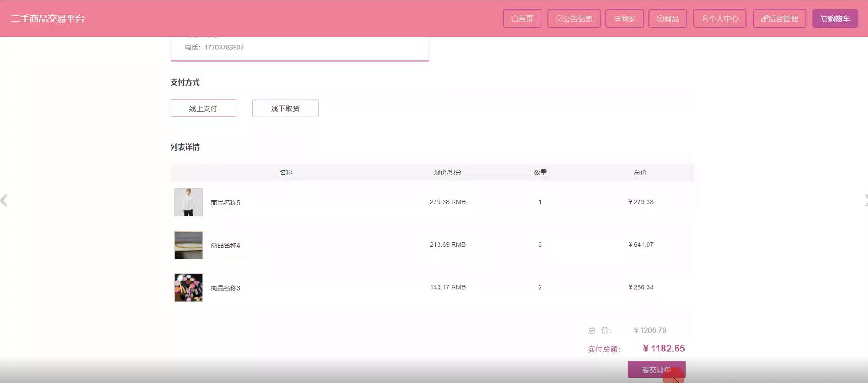This screenshot has height=383, width=868.
Task: Click the left carousel arrow
Action: pyautogui.click(x=4, y=200)
